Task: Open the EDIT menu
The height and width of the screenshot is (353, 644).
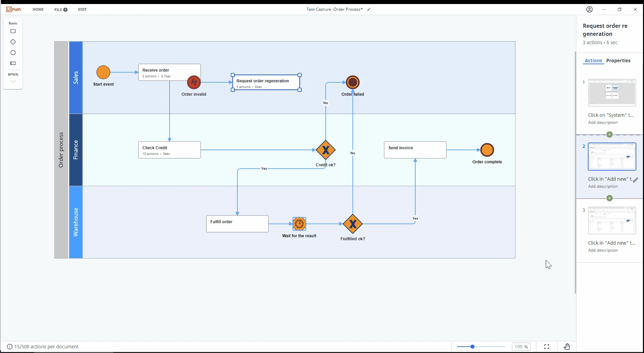Action: (x=82, y=9)
